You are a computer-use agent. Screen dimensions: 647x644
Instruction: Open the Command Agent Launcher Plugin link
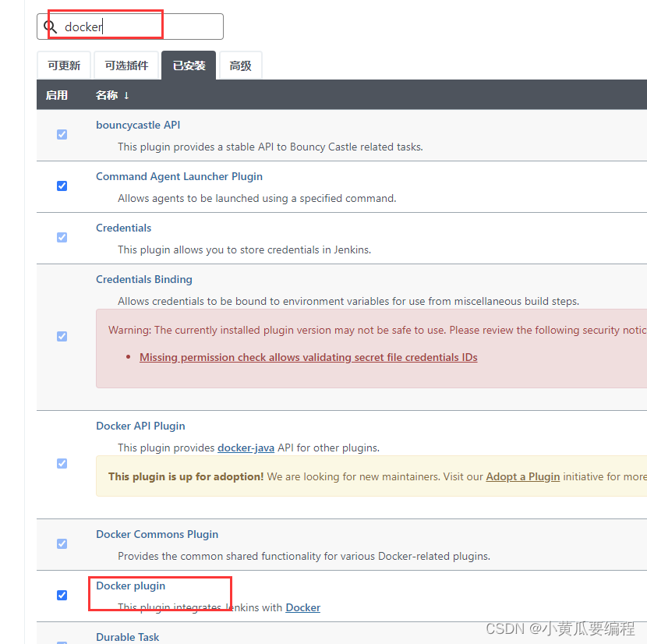[179, 177]
